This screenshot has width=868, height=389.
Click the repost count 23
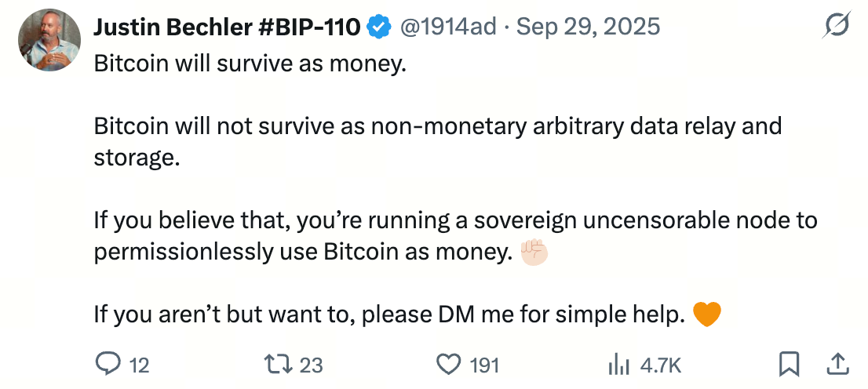312,365
